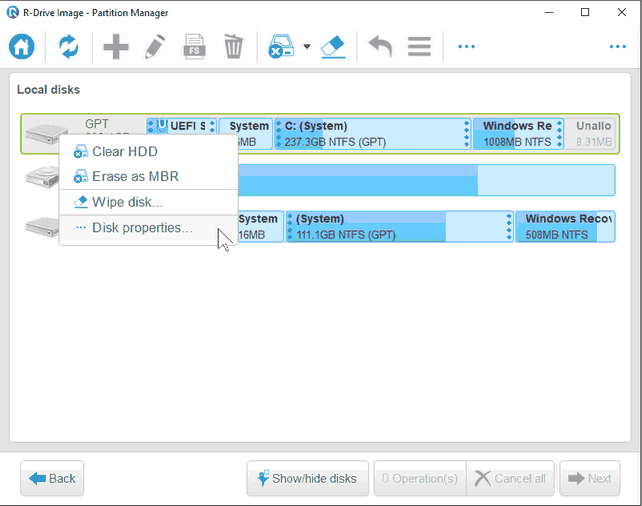Open dropdown arrow next to Clear HDD icon

307,46
